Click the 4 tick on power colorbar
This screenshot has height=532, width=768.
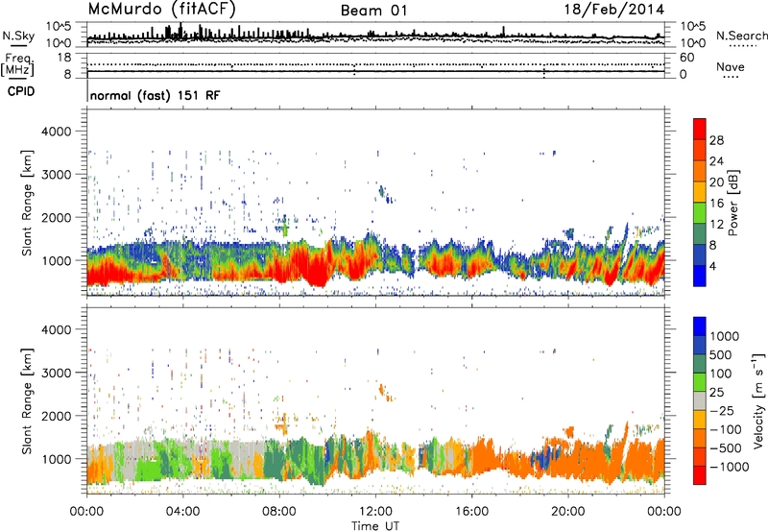coord(712,267)
